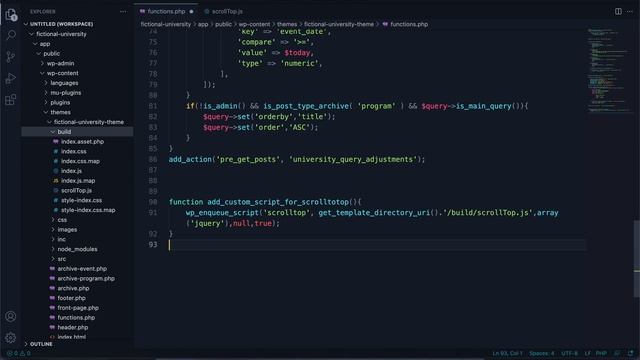Collapse the fictional-university-theme folder

point(89,122)
